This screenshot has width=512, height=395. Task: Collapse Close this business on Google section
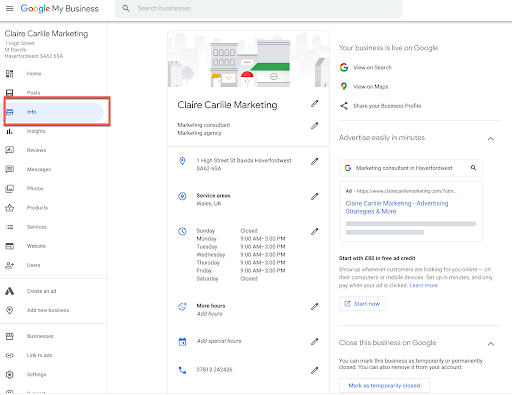pyautogui.click(x=491, y=344)
